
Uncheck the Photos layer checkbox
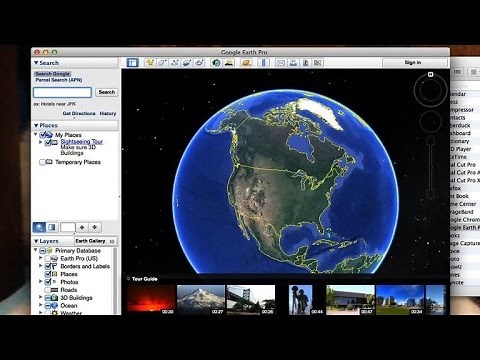click(x=48, y=282)
